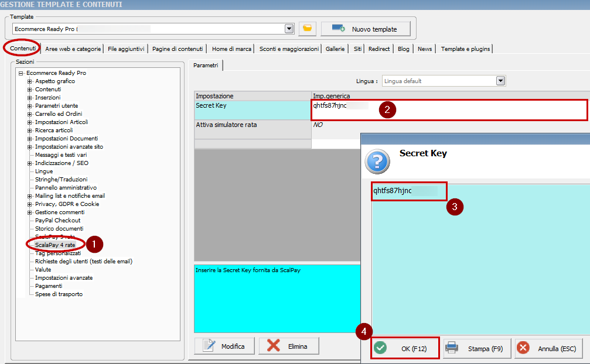
Task: Expand the Carrello ed Ordini node
Action: (x=30, y=114)
